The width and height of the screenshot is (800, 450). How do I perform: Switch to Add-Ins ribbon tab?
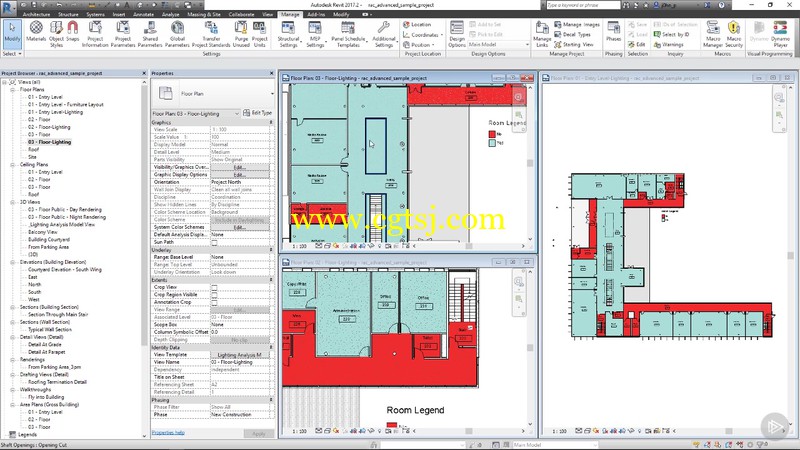(x=316, y=14)
